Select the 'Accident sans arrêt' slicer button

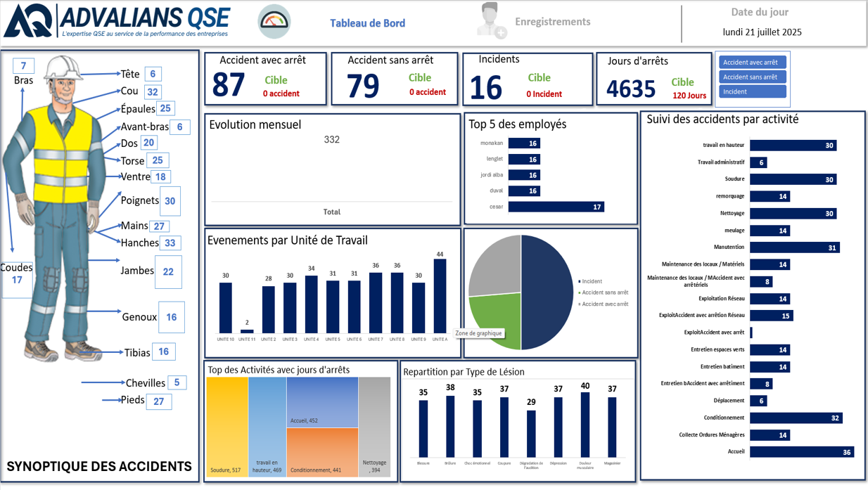pos(752,77)
